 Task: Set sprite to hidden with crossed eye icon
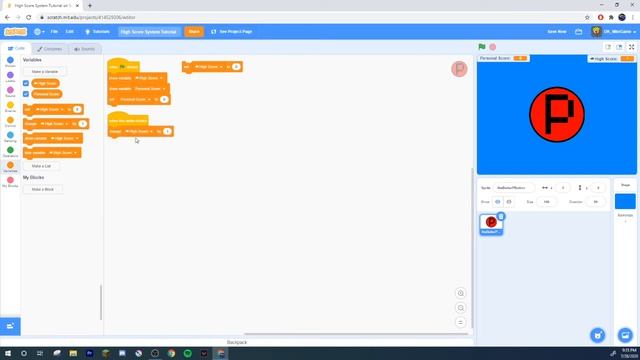coord(509,202)
